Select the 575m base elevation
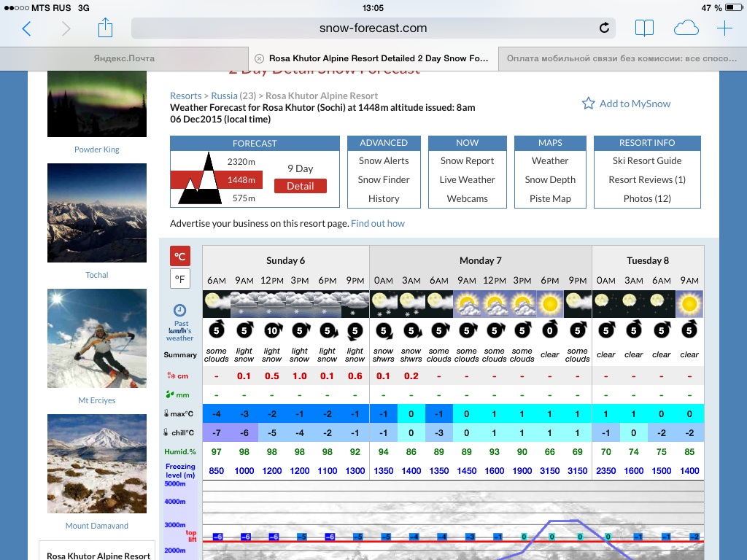 (x=243, y=198)
